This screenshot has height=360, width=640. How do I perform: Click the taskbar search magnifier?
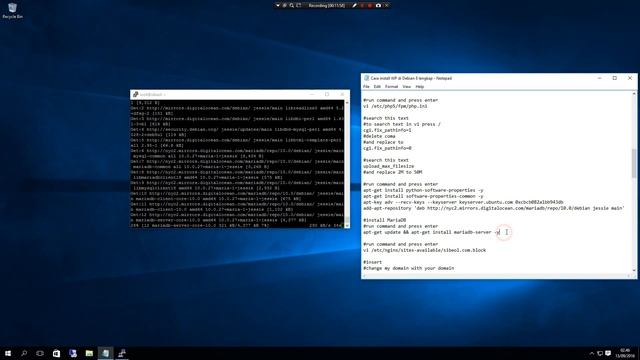(24, 353)
